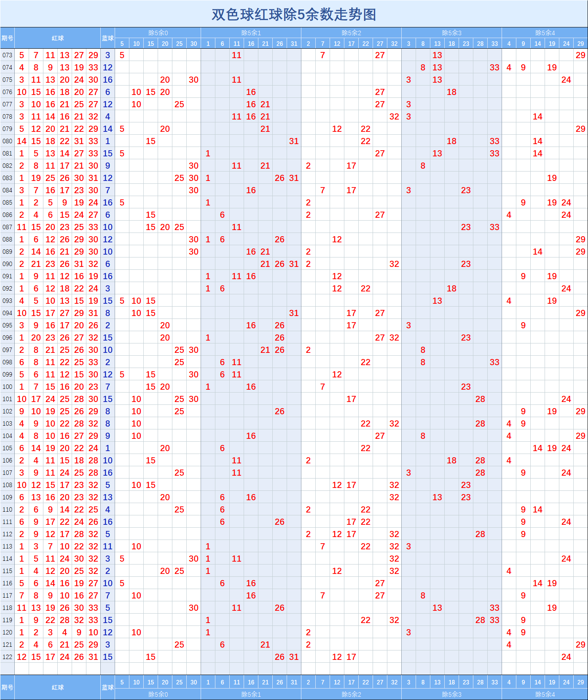This screenshot has width=588, height=700.
Task: Click 31 in 除5余1 section of row 080
Action: tap(294, 141)
